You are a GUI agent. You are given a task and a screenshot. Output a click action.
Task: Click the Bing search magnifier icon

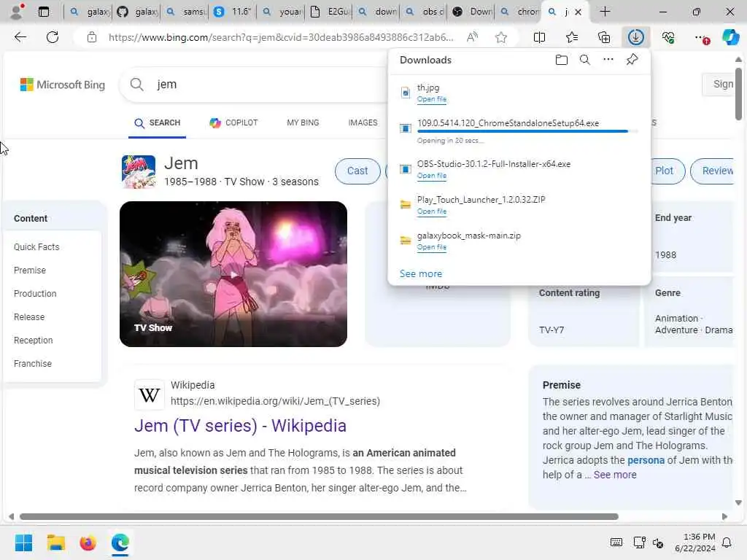click(136, 85)
